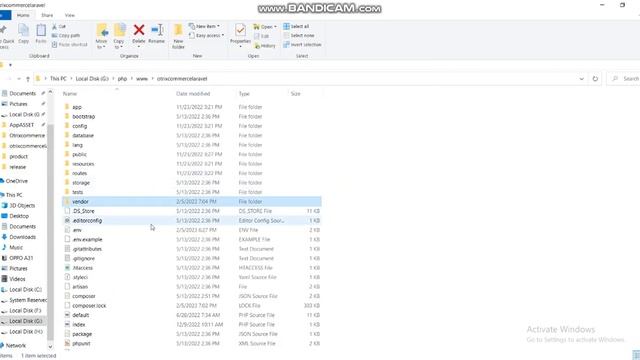Click the Up one level arrow
This screenshot has height=360, width=640.
pos(28,79)
